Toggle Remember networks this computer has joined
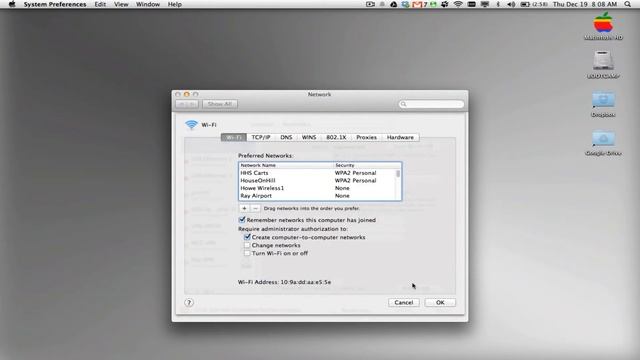The width and height of the screenshot is (640, 360). (242, 220)
